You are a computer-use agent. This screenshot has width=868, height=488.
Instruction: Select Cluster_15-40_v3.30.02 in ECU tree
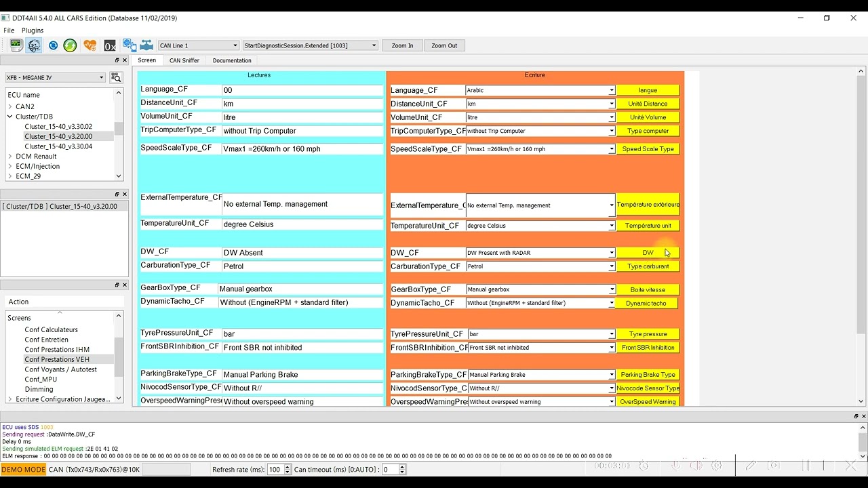point(58,127)
